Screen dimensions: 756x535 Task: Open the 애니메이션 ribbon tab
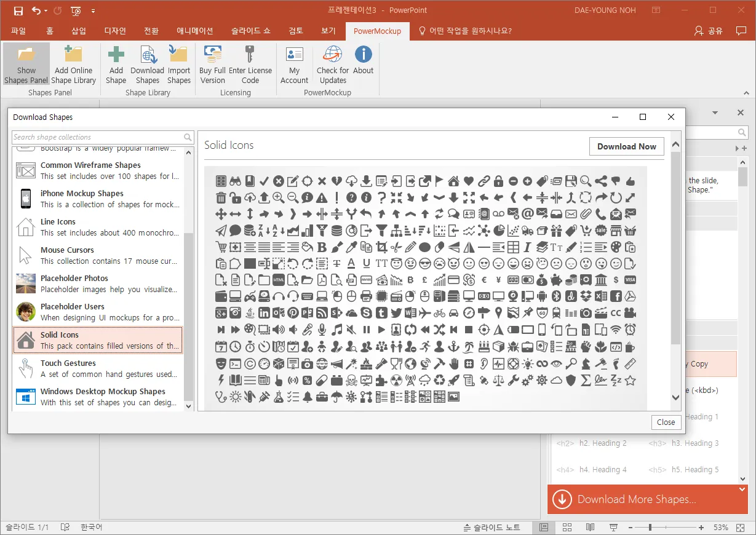194,31
